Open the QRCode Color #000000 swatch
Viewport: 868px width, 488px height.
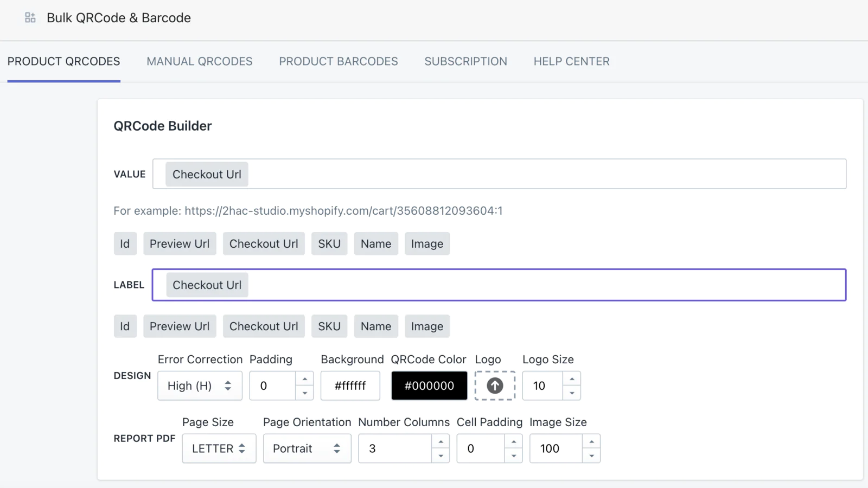coord(429,386)
